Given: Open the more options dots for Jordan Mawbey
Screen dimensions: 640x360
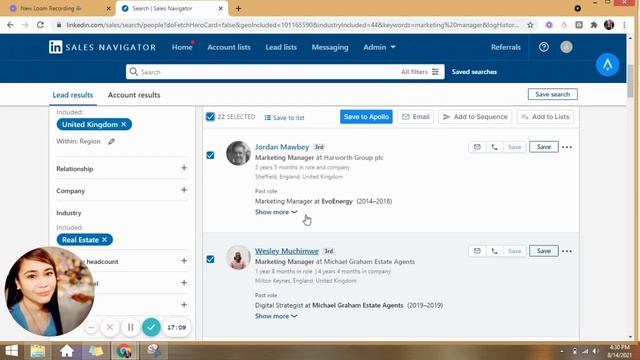Looking at the screenshot, I should [567, 147].
